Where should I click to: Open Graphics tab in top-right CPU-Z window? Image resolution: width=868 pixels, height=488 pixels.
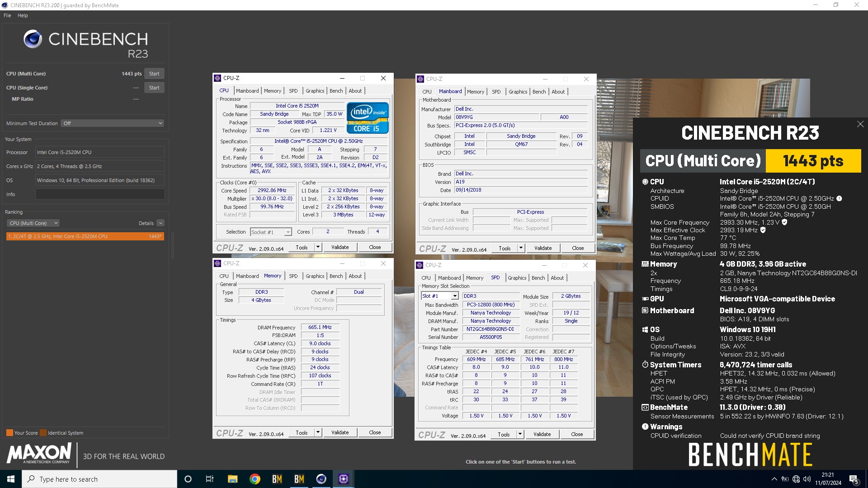coord(518,92)
